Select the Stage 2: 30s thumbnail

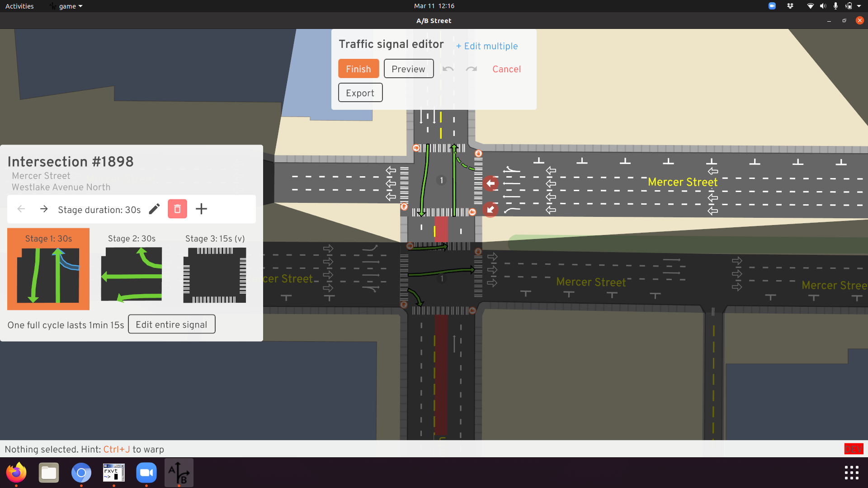(132, 269)
